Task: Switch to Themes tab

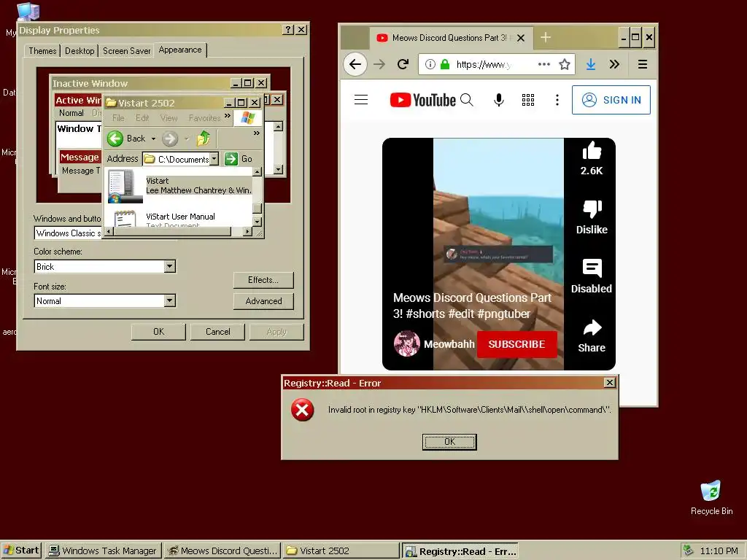Action: 42,50
